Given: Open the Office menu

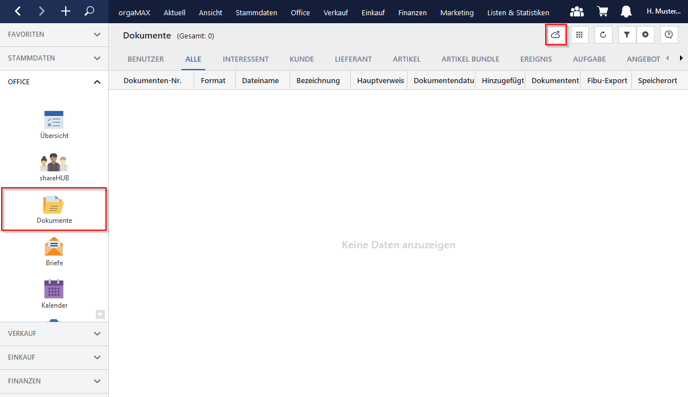Looking at the screenshot, I should [x=300, y=13].
